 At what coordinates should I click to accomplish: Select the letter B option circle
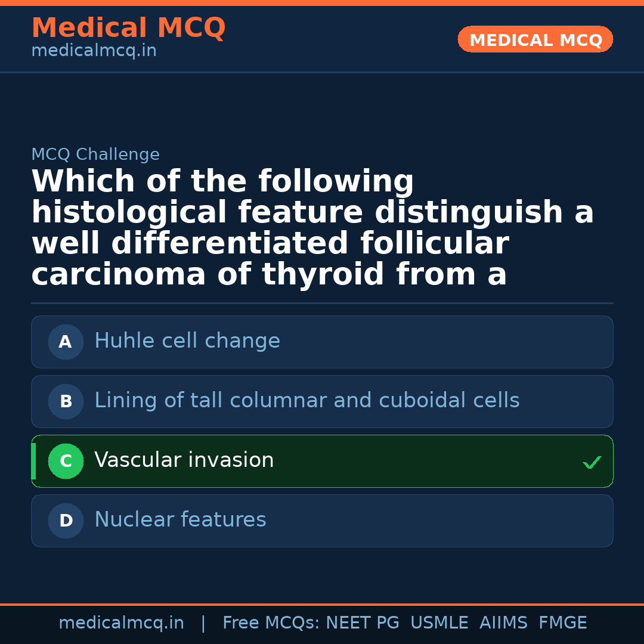point(66,401)
